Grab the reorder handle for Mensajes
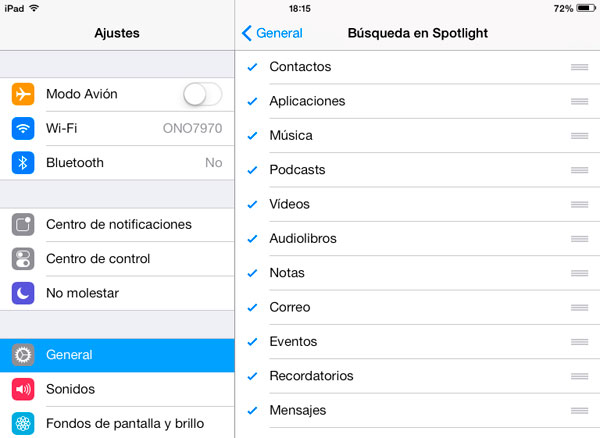The image size is (600, 438). 579,411
